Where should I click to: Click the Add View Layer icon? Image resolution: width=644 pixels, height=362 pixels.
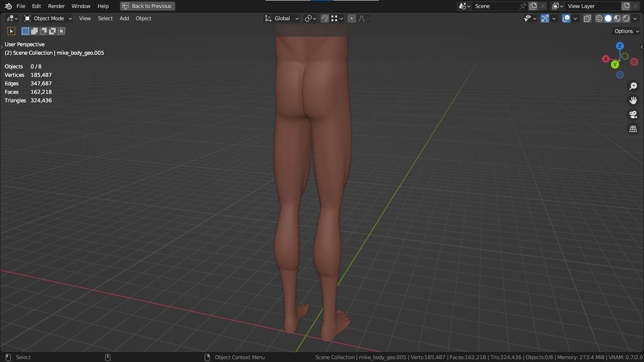click(626, 6)
